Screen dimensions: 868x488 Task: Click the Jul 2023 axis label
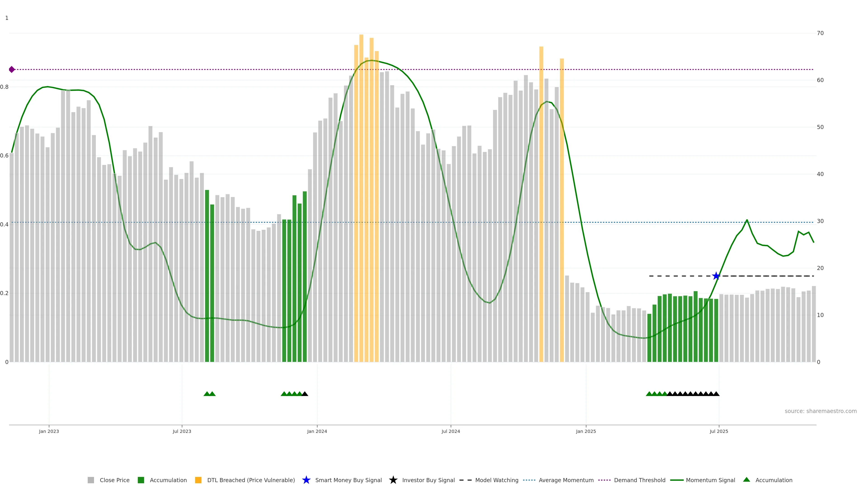182,432
